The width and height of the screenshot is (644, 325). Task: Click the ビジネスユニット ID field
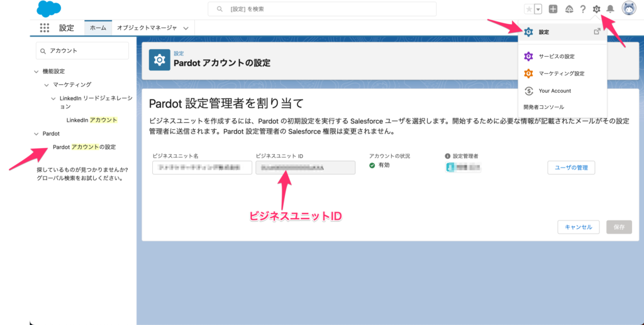click(x=305, y=168)
